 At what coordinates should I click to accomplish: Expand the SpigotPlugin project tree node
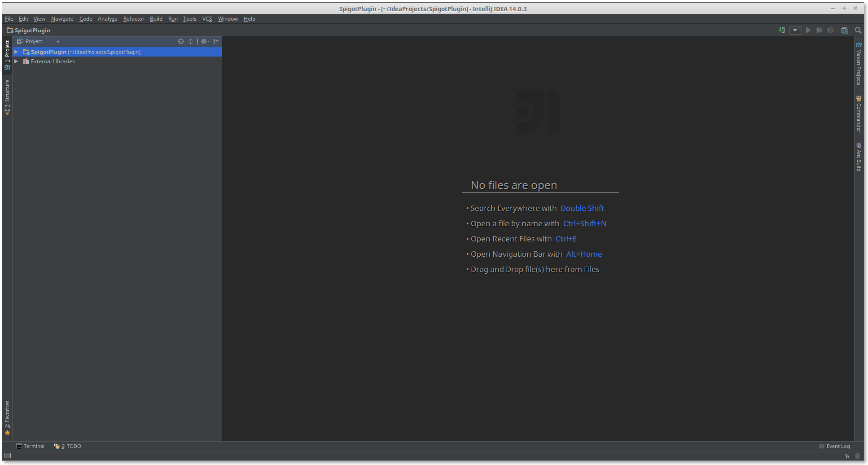[x=16, y=52]
